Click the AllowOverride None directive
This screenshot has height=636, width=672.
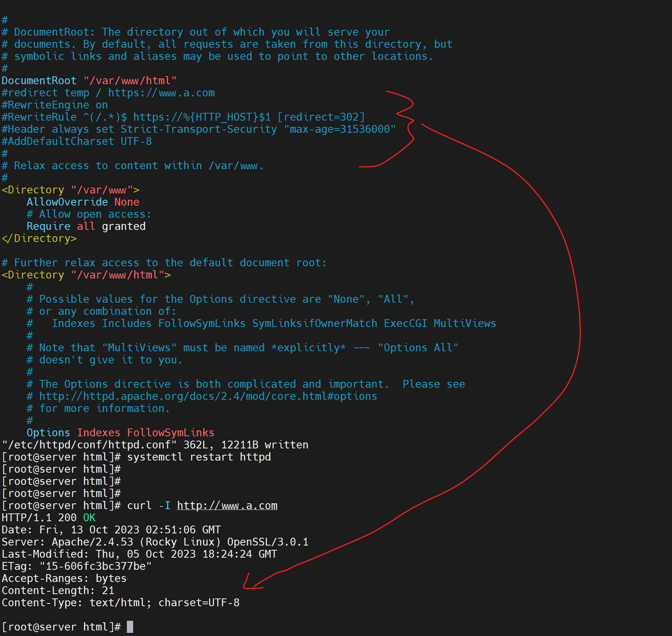click(x=83, y=202)
